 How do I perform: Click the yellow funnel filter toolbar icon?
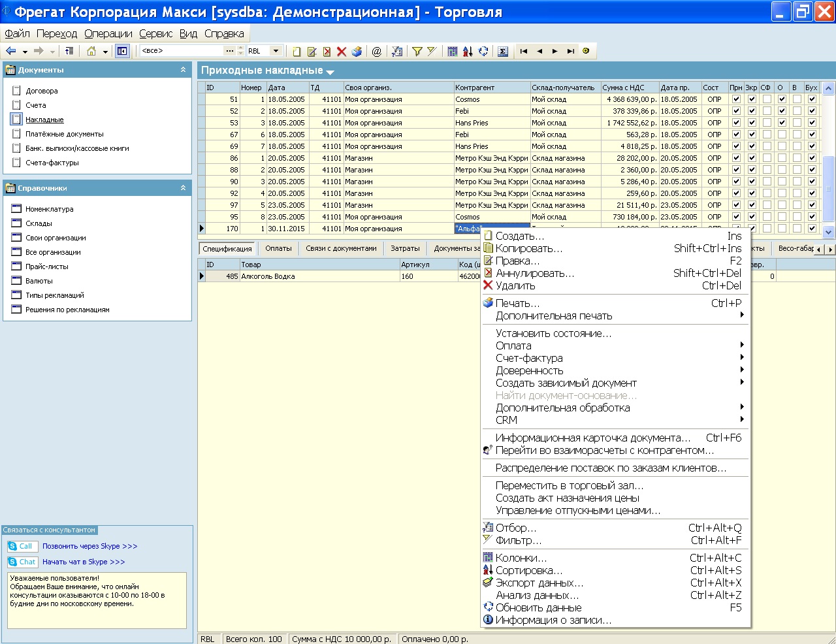417,51
